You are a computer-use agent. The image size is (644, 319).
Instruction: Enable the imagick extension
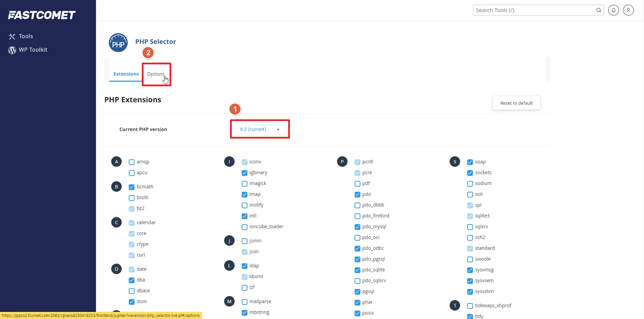[244, 184]
